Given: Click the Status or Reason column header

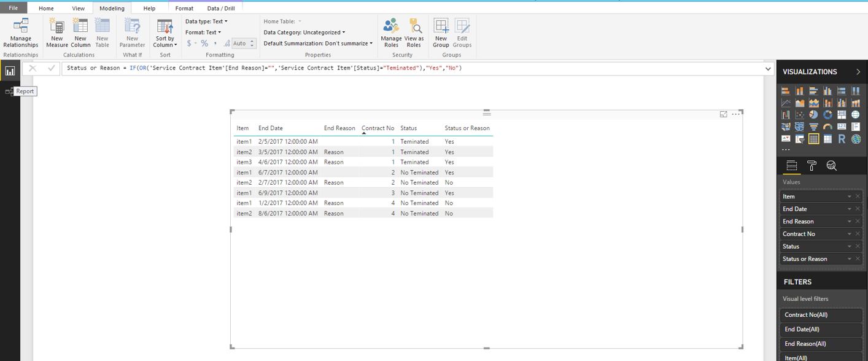Looking at the screenshot, I should coord(467,128).
